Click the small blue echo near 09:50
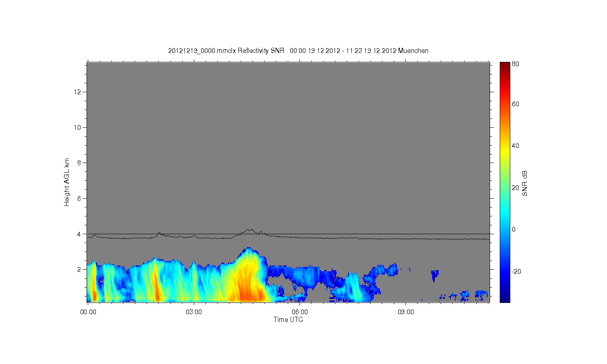Screen dimensions: 607x364 pos(435,275)
